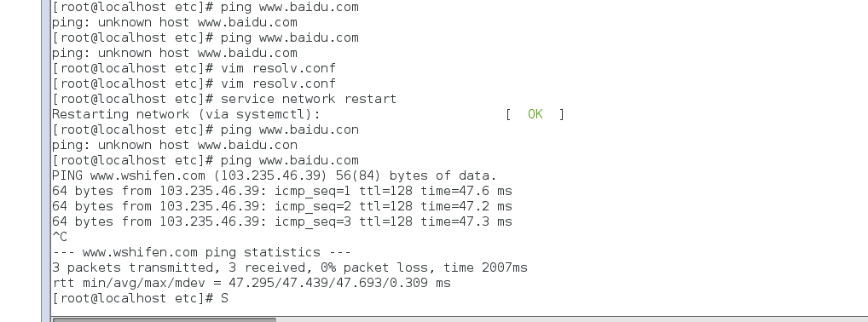The width and height of the screenshot is (868, 322).
Task: Click the last prompt ending with 'S'
Action: (140, 299)
